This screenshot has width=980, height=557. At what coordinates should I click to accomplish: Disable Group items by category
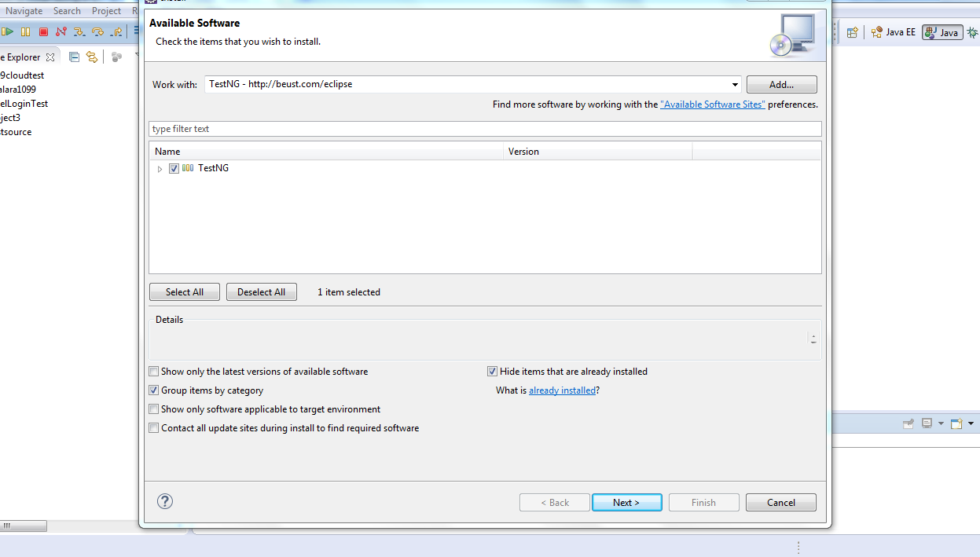pyautogui.click(x=154, y=390)
